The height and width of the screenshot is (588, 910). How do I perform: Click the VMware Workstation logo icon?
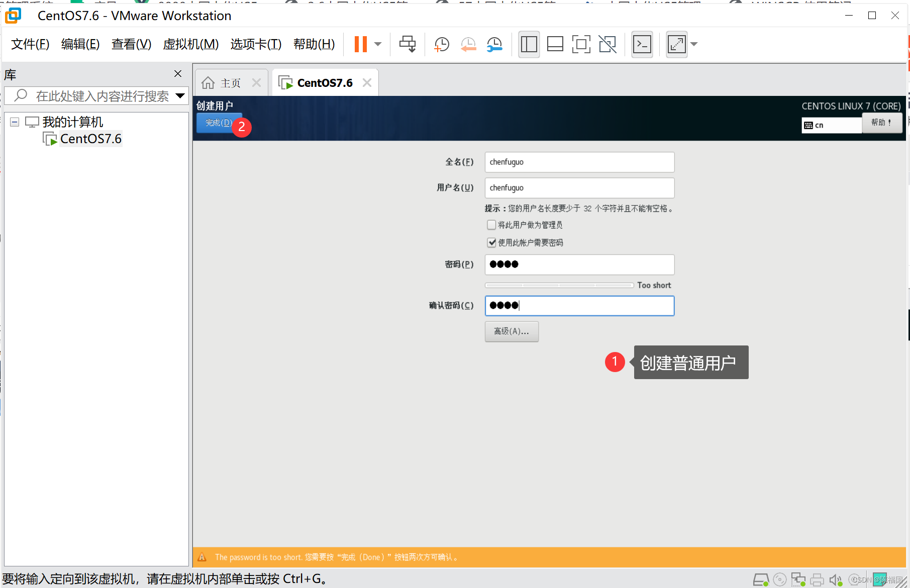(13, 16)
